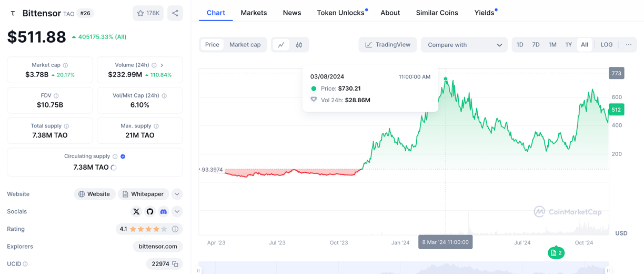Open Circulating supply info icon
Viewport: 644px width, 274px height.
(115, 156)
